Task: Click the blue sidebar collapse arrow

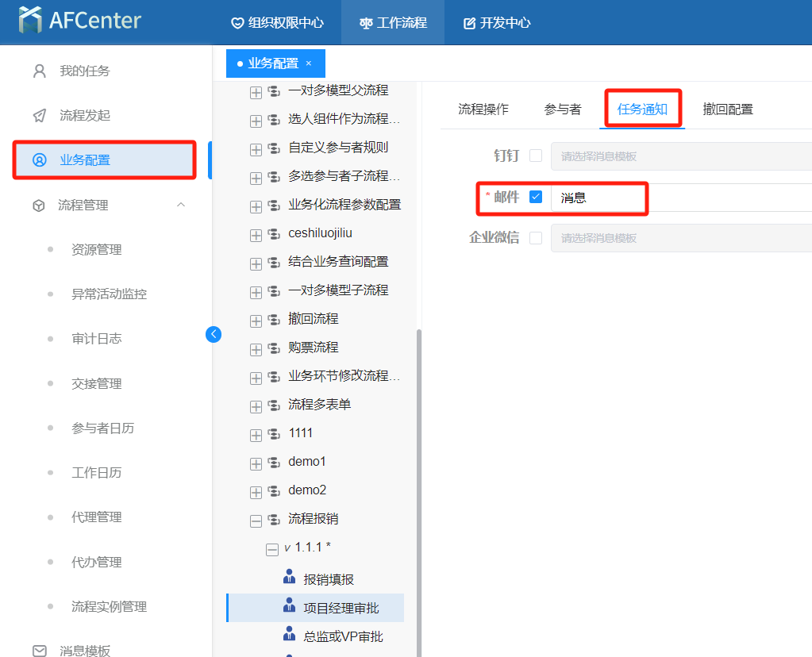Action: click(x=214, y=334)
